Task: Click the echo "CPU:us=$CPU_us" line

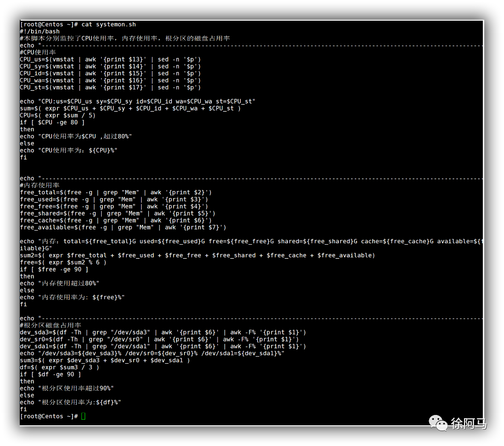Action: click(x=137, y=102)
